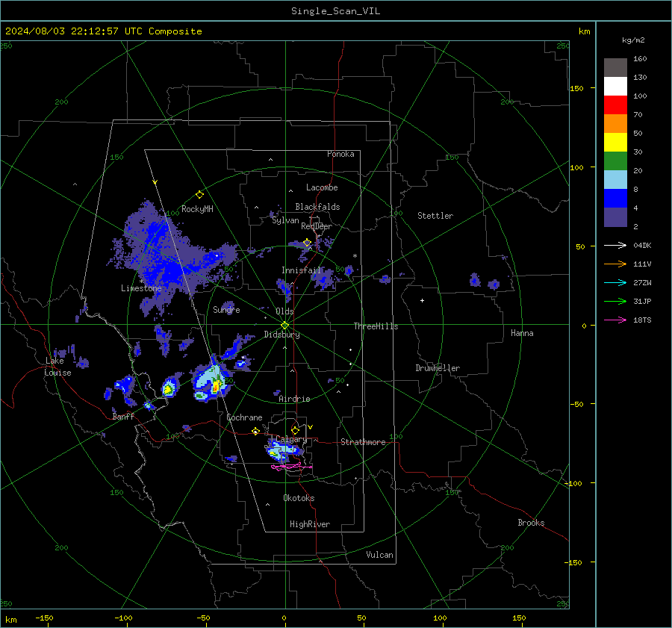Select yellow diamond marker beside RockyMH

pyautogui.click(x=199, y=195)
